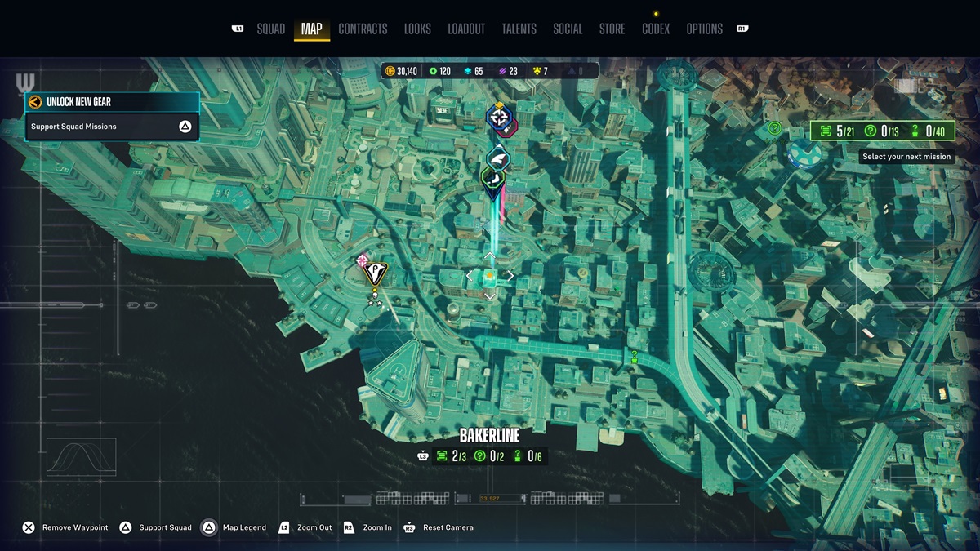Open the Loadout tab

pyautogui.click(x=466, y=29)
